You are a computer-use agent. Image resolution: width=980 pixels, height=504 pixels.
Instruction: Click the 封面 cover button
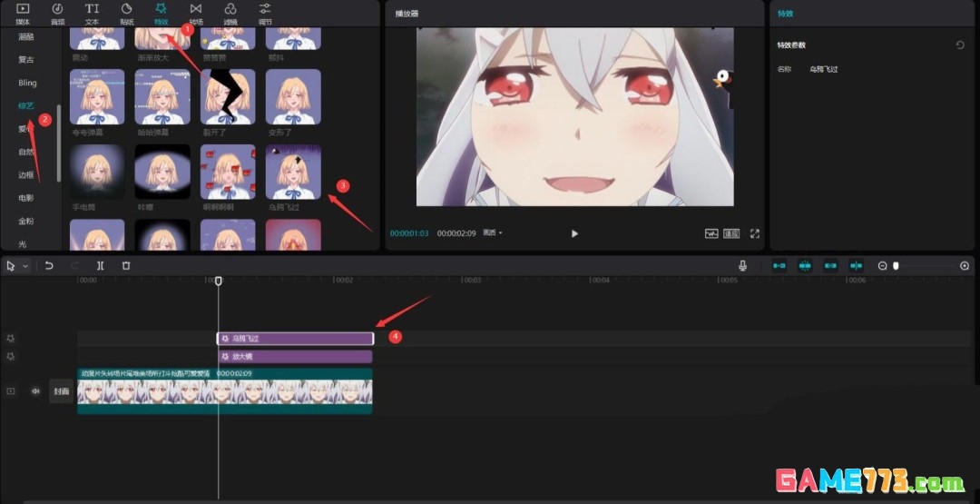[61, 391]
